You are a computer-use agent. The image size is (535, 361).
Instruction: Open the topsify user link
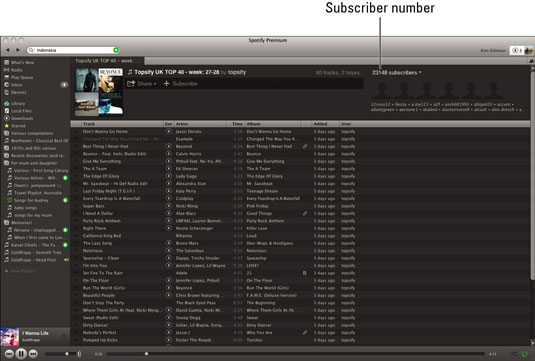coord(237,72)
